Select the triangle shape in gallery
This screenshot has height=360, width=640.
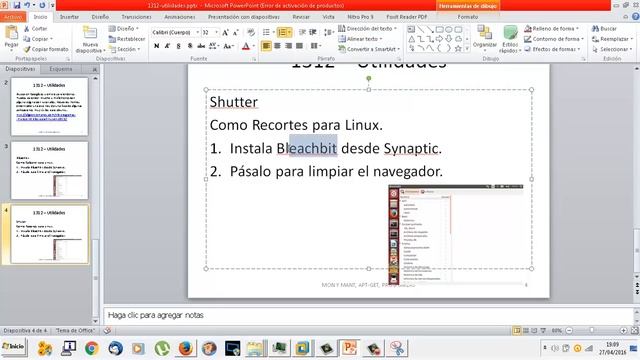point(411,39)
